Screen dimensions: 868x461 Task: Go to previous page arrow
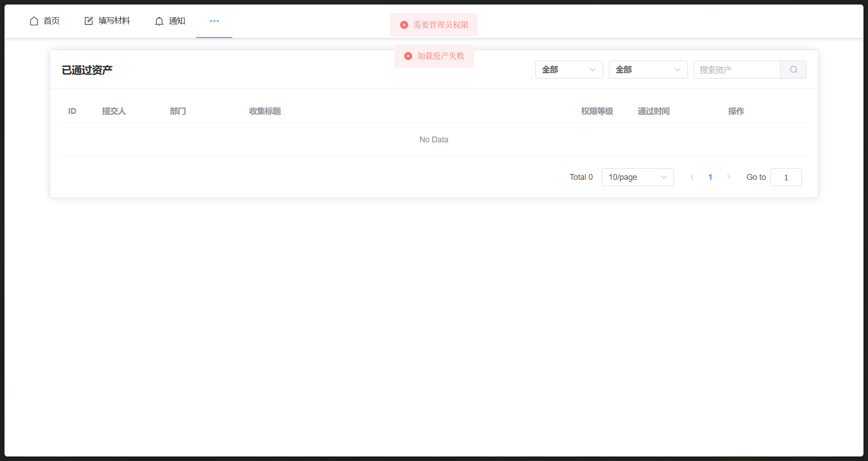click(692, 177)
